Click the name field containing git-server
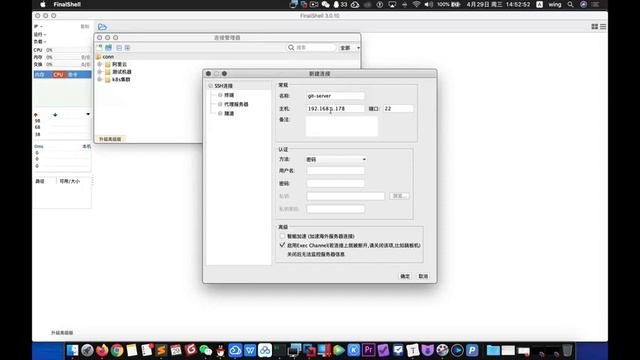Screen dimensions: 640x360 tap(336, 96)
